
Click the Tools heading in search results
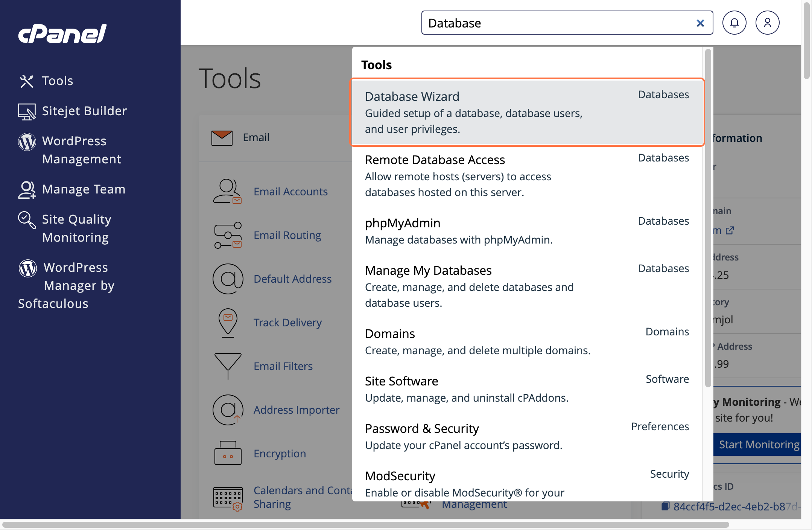click(376, 65)
